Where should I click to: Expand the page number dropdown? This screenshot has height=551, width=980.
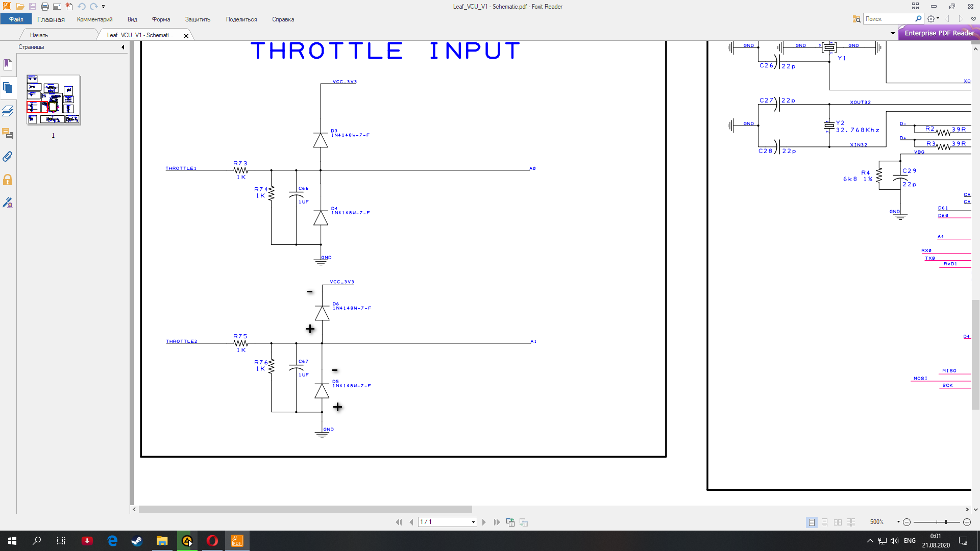[473, 522]
